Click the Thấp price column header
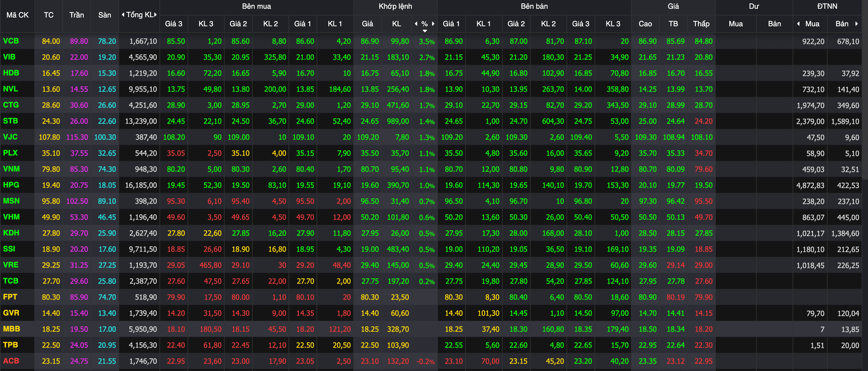The image size is (868, 371). pyautogui.click(x=701, y=24)
